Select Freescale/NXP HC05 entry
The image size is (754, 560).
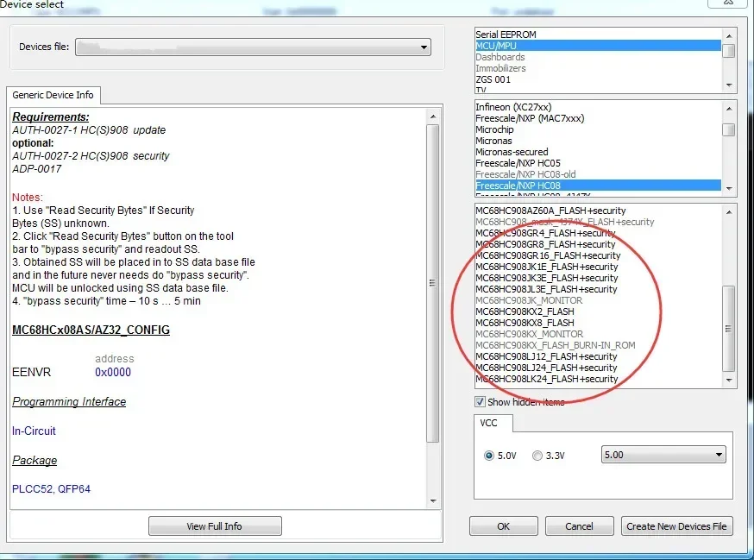[598, 163]
